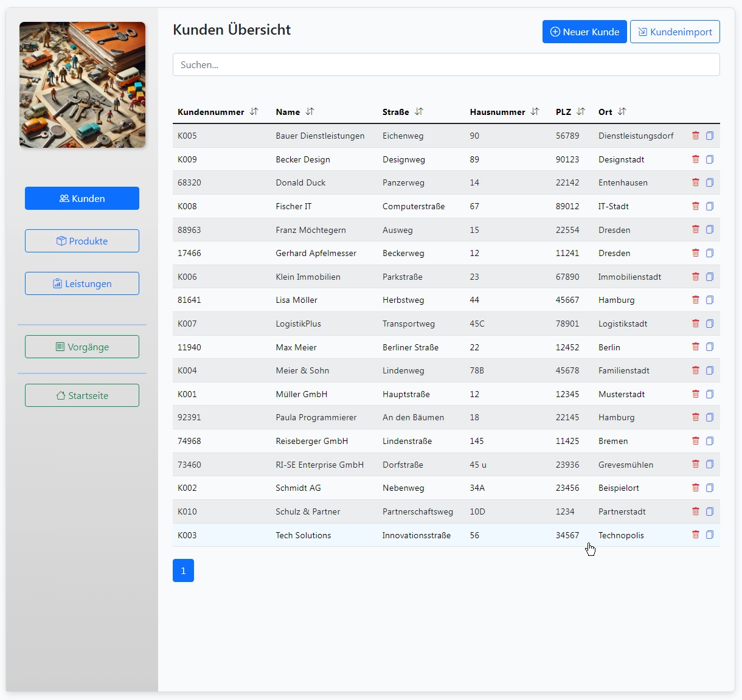Viewport: 742px width, 700px height.
Task: Remove Max Meier with the trash icon
Action: click(695, 347)
